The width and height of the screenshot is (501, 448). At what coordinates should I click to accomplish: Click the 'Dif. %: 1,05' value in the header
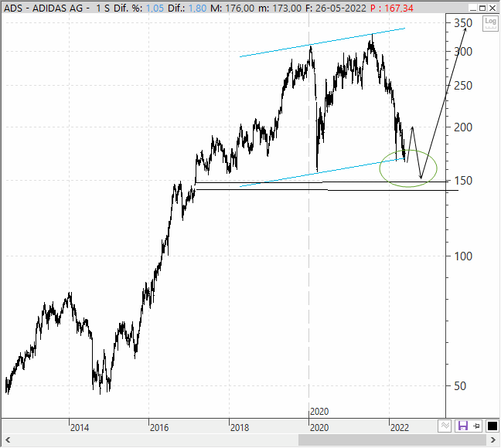pyautogui.click(x=138, y=8)
